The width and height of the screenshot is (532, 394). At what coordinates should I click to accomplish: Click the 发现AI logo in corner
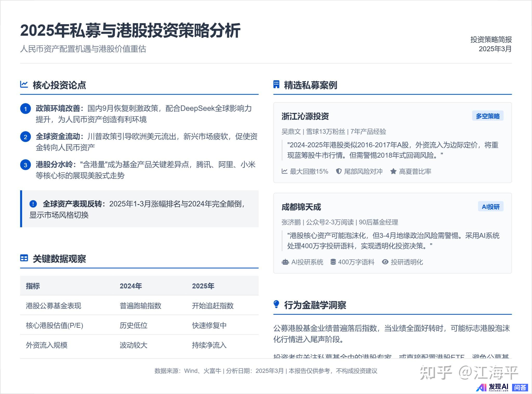[492, 387]
